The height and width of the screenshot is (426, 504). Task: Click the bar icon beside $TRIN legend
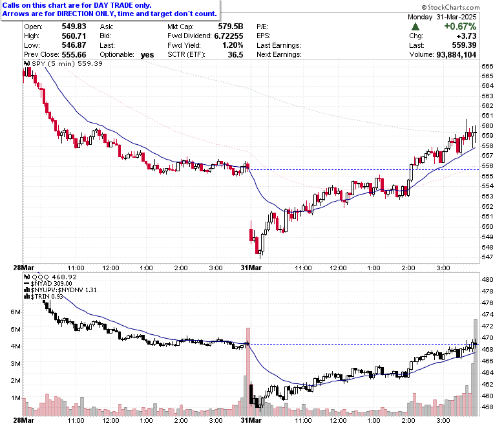(27, 297)
